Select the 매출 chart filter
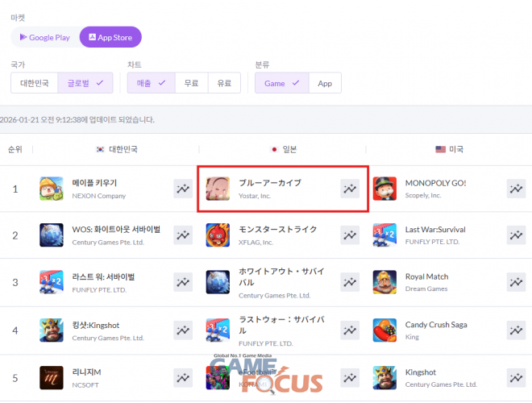Viewport: 532px width, 403px height. 151,83
